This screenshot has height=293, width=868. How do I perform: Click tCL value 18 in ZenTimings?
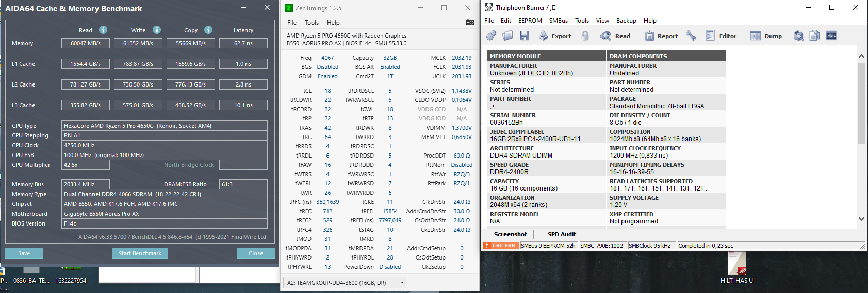pyautogui.click(x=327, y=91)
